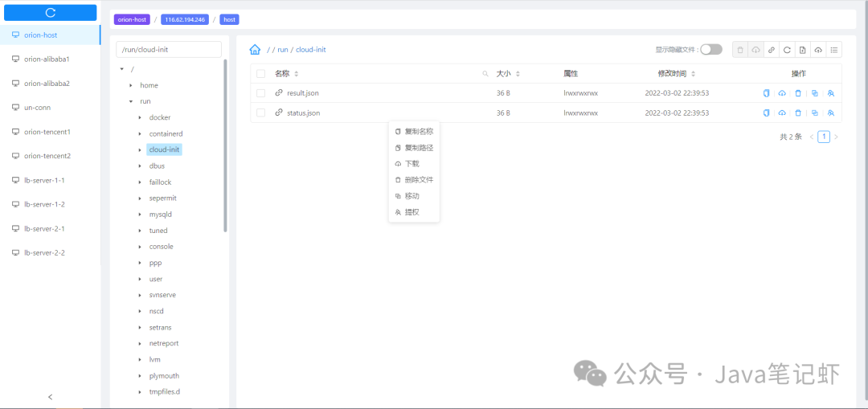Select orion-alibaba1 in host list
Viewport: 868px width, 409px height.
pos(51,59)
